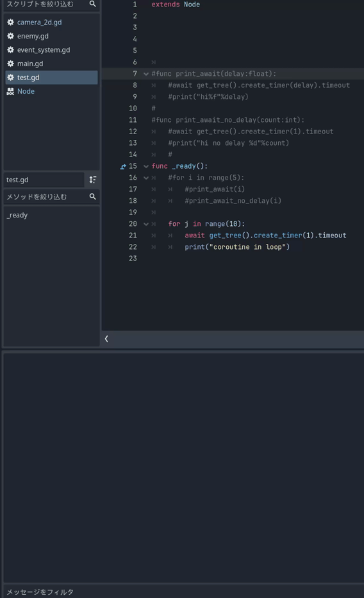364x598 pixels.
Task: Fold the commented func at line 7
Action: coord(146,74)
